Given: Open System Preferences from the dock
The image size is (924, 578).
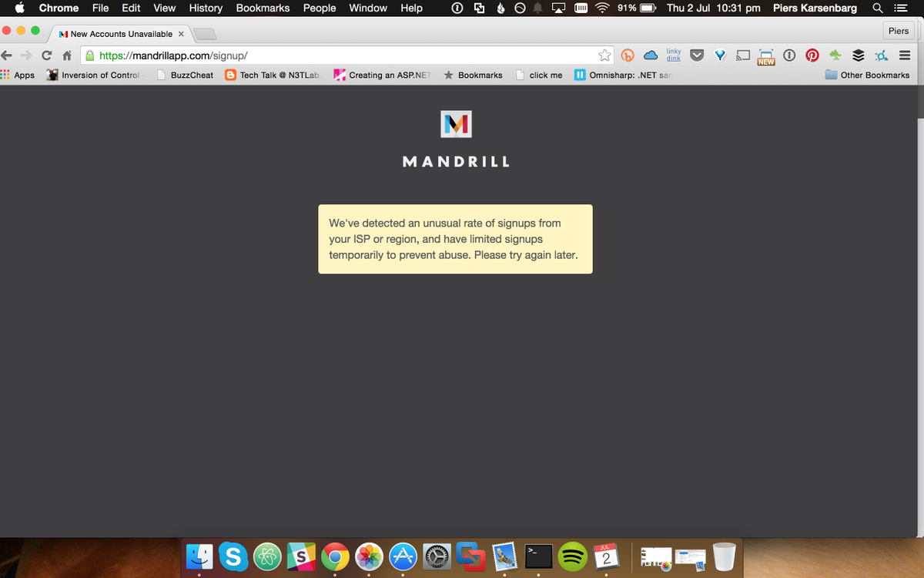Looking at the screenshot, I should tap(437, 556).
